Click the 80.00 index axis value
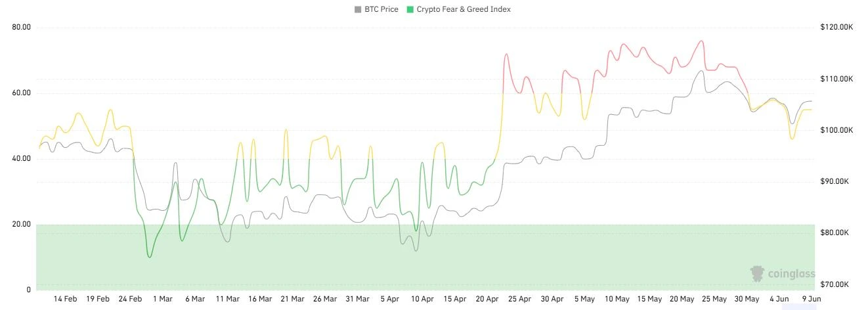Screen dimensions: 868x310 pos(22,28)
